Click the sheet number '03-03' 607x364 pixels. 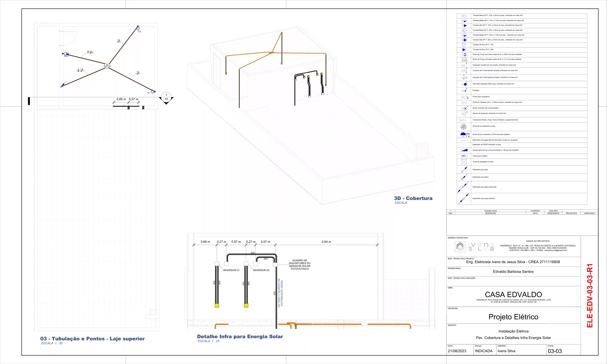click(x=555, y=351)
